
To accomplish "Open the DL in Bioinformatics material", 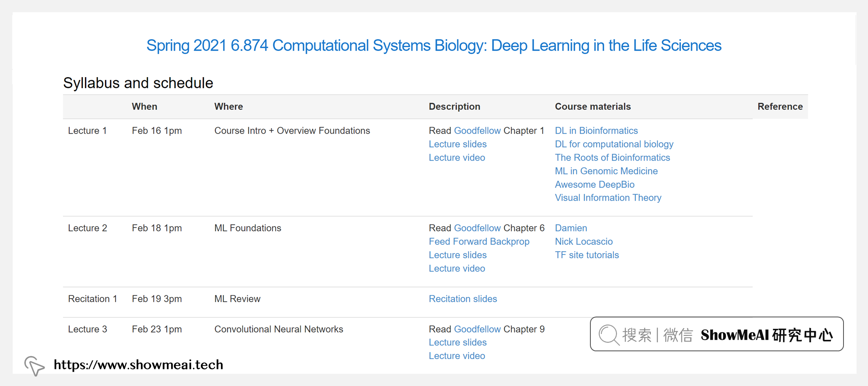I will coord(596,131).
